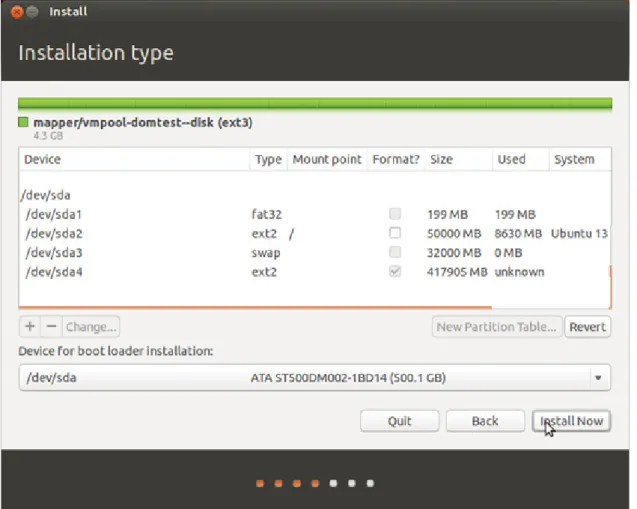
Task: Click the Back button
Action: [485, 421]
